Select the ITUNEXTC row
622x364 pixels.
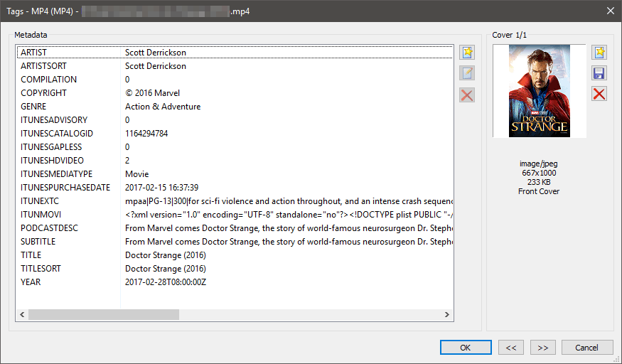click(x=235, y=201)
